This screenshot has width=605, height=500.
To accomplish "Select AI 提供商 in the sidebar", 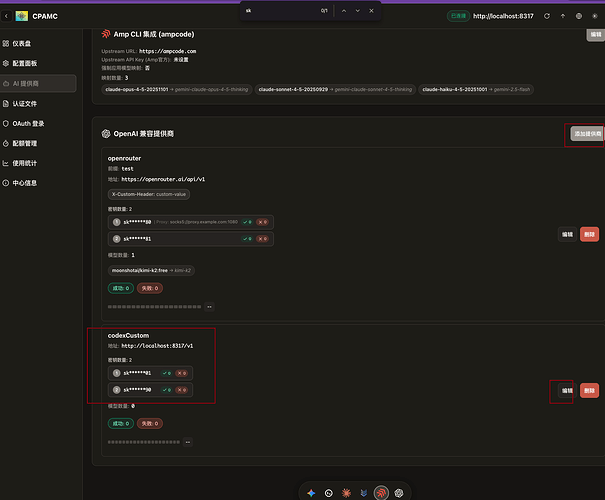I will [39, 83].
